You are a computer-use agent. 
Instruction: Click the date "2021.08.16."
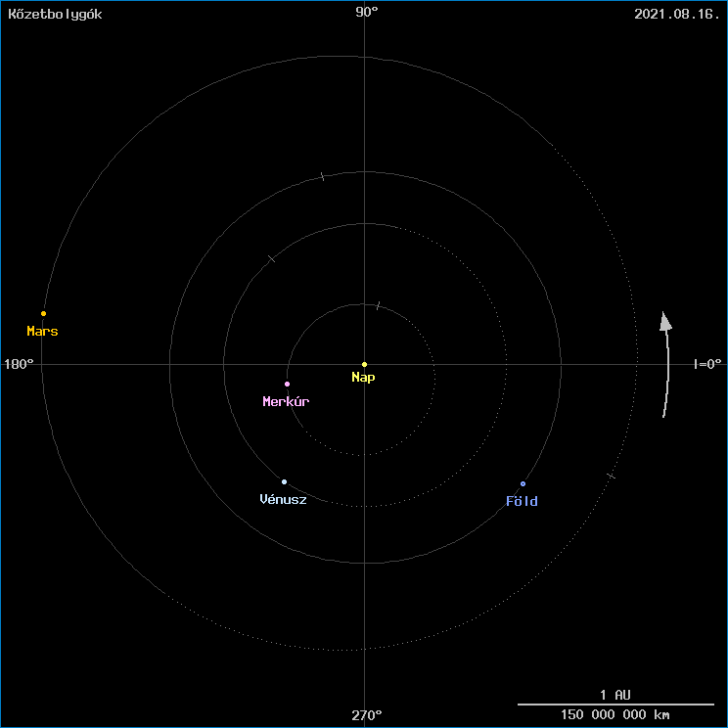pyautogui.click(x=676, y=14)
